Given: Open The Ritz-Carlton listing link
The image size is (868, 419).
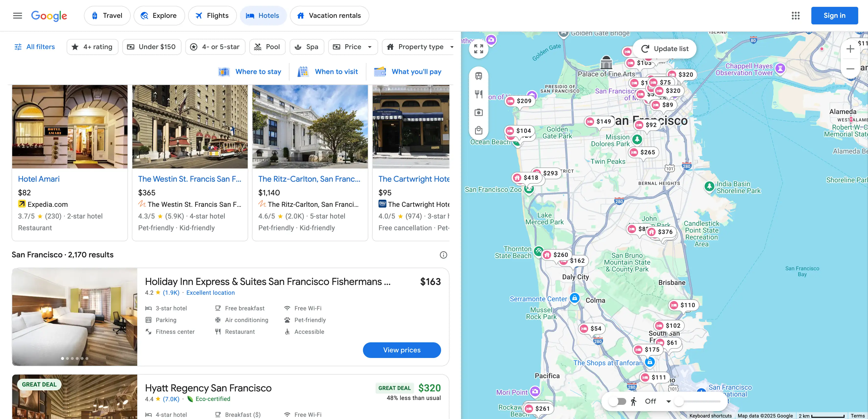Looking at the screenshot, I should (309, 179).
